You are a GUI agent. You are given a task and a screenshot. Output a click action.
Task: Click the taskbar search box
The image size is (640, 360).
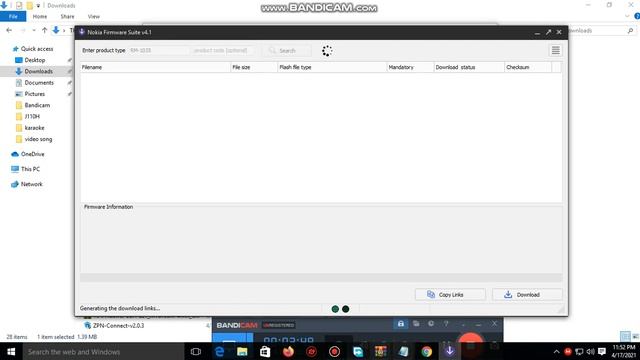(x=103, y=351)
